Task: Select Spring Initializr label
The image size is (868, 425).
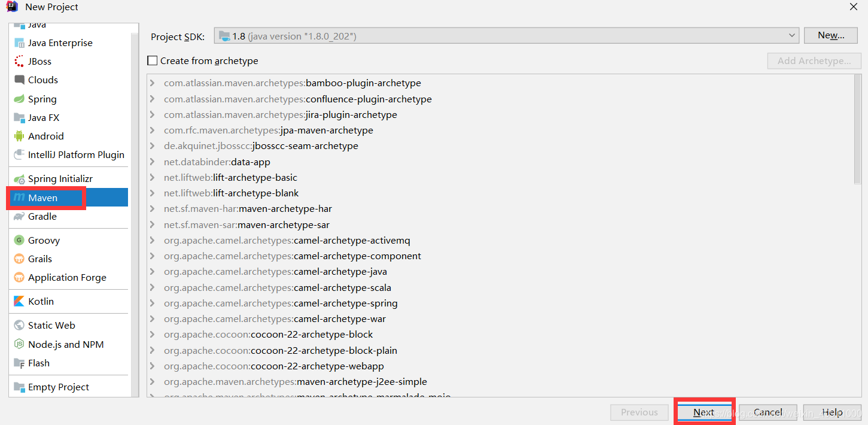Action: (x=60, y=179)
